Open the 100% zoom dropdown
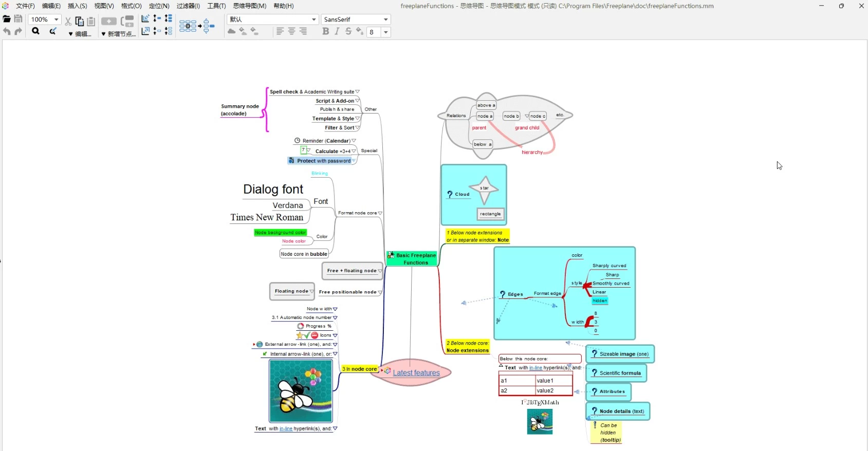 [x=56, y=20]
